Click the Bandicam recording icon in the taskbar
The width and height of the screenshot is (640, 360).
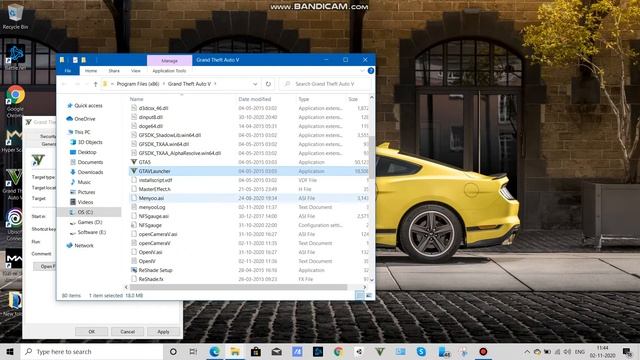click(x=483, y=351)
